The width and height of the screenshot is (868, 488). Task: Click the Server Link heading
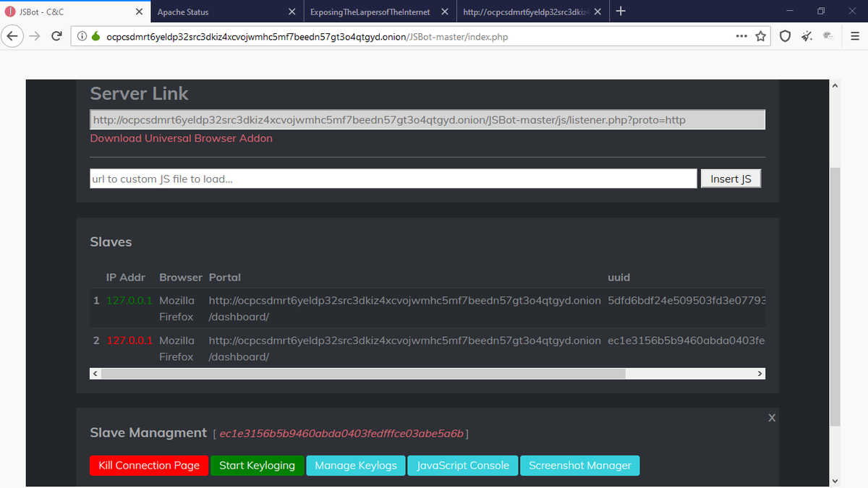139,94
